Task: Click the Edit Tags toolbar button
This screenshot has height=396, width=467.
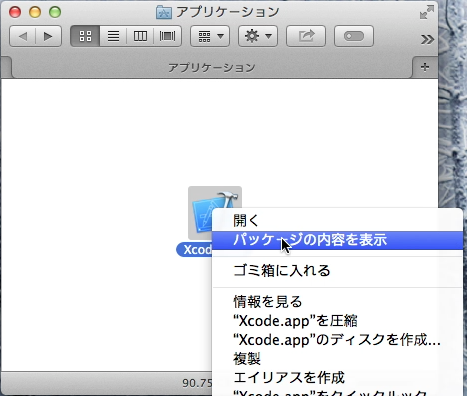Action: coord(354,36)
